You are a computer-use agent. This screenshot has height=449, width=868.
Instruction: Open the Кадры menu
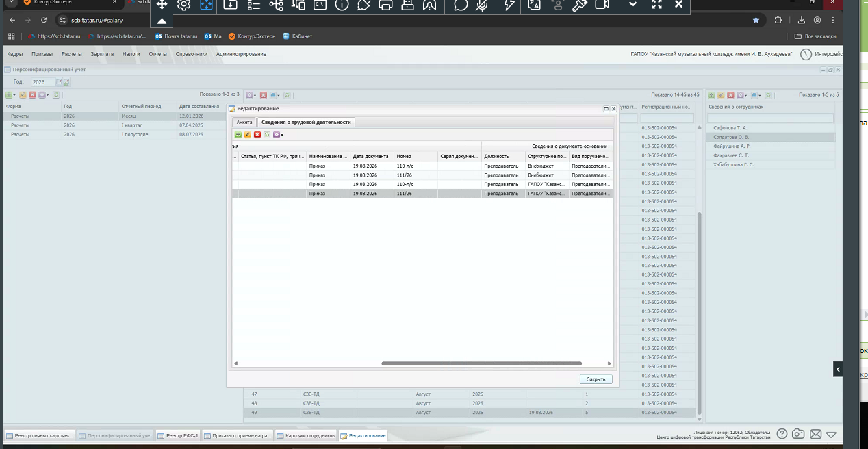[x=15, y=54]
